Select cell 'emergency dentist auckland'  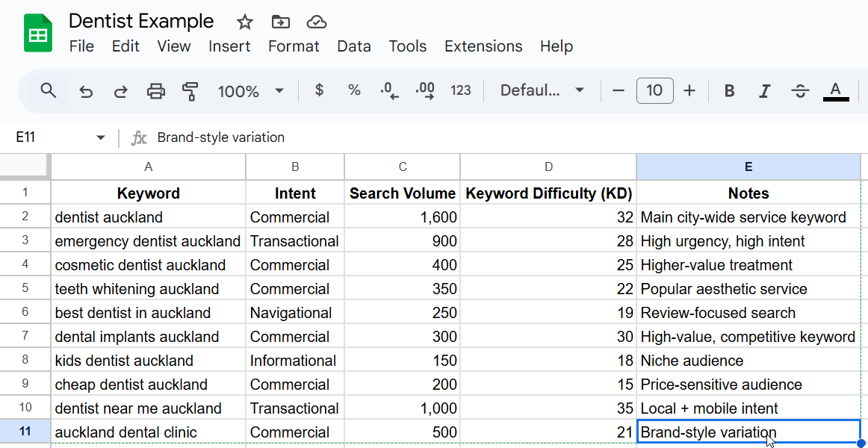point(149,241)
